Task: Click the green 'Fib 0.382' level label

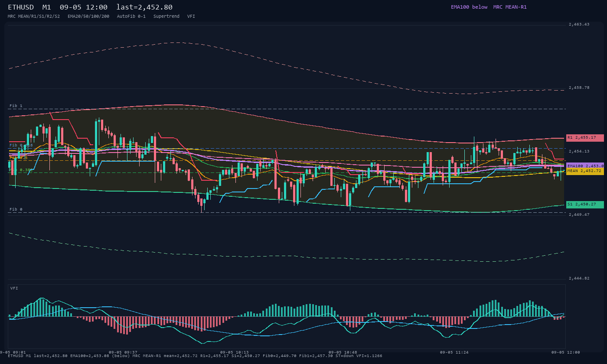Action: coord(21,170)
